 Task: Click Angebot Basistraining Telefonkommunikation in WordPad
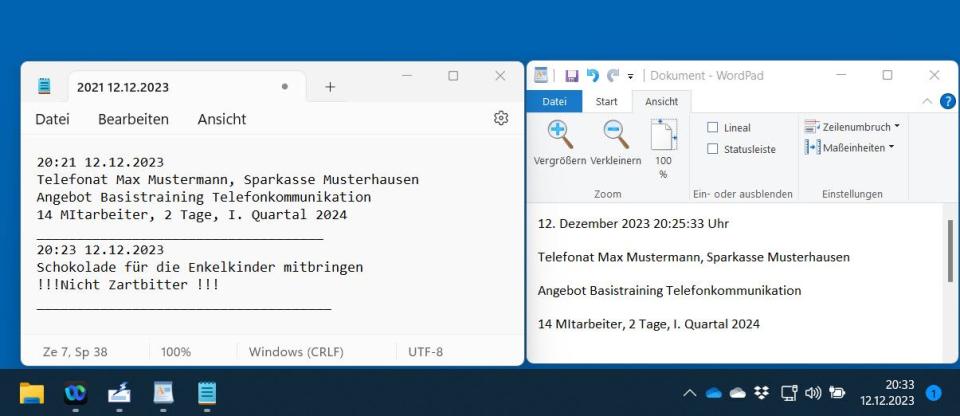(x=669, y=290)
